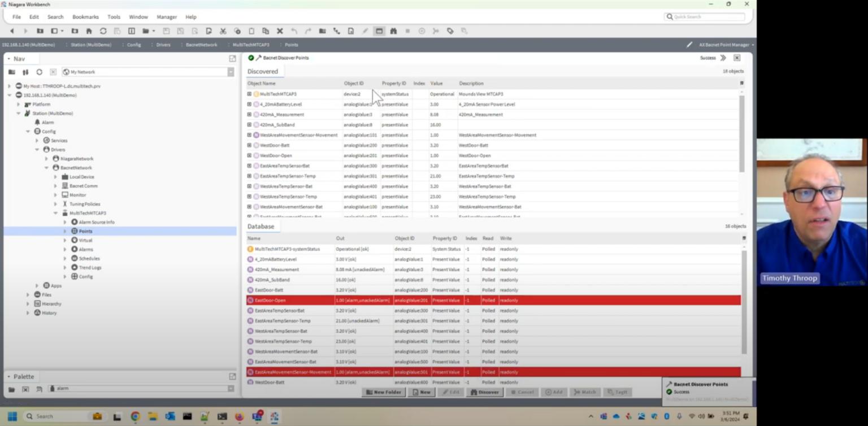Click the Windows taskbar Search box
The width and height of the screenshot is (868, 426).
click(64, 416)
